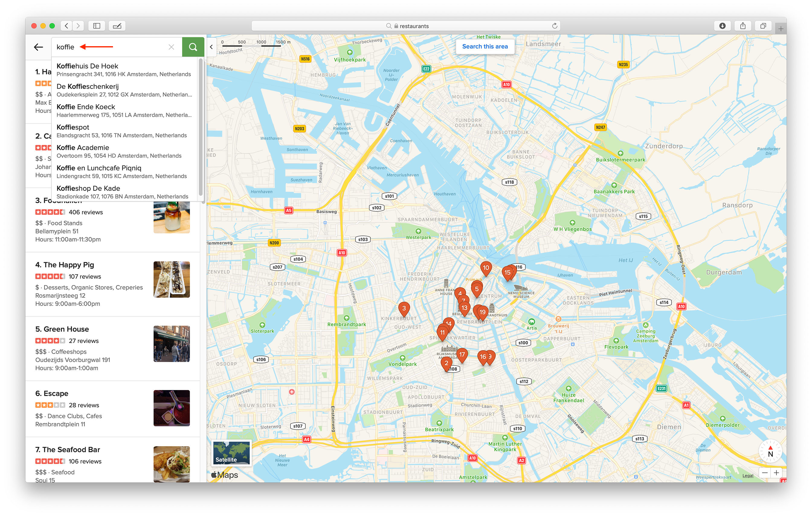Open Safari's downloads button
This screenshot has height=516, width=812.
pos(722,26)
